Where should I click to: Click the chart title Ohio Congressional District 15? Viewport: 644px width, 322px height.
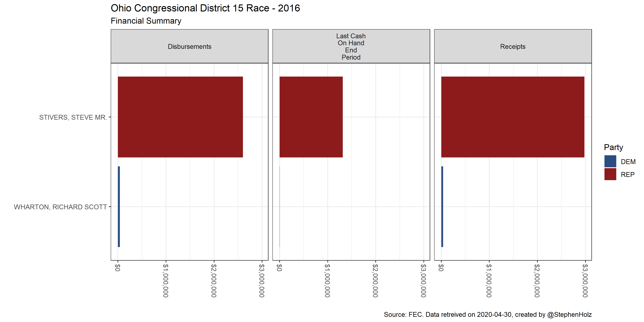click(x=205, y=8)
